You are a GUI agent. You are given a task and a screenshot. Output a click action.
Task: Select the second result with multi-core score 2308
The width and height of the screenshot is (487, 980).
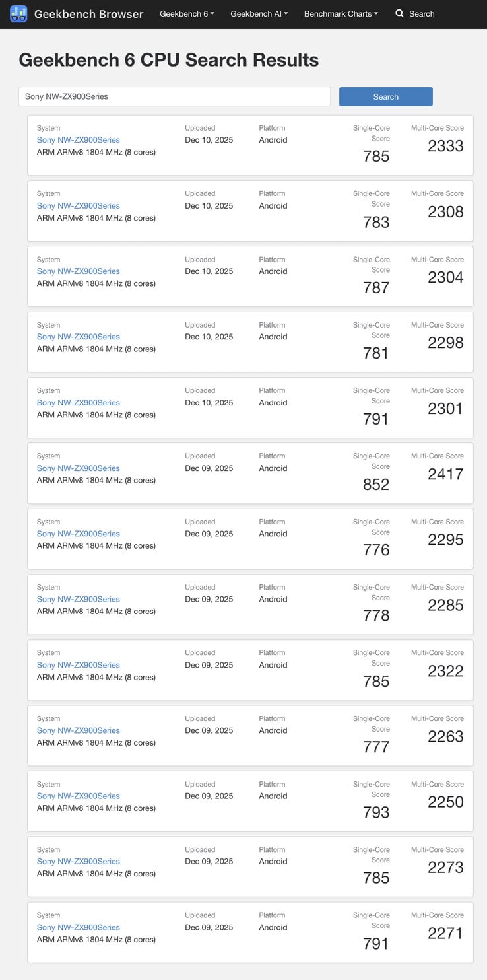click(249, 211)
